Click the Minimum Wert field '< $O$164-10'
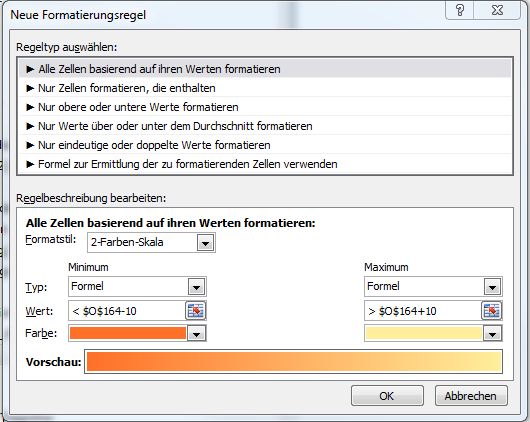The width and height of the screenshot is (530, 422). (x=127, y=311)
